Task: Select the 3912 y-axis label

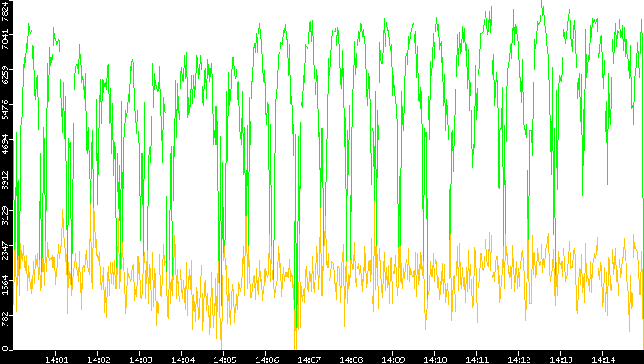Action: (x=4, y=179)
